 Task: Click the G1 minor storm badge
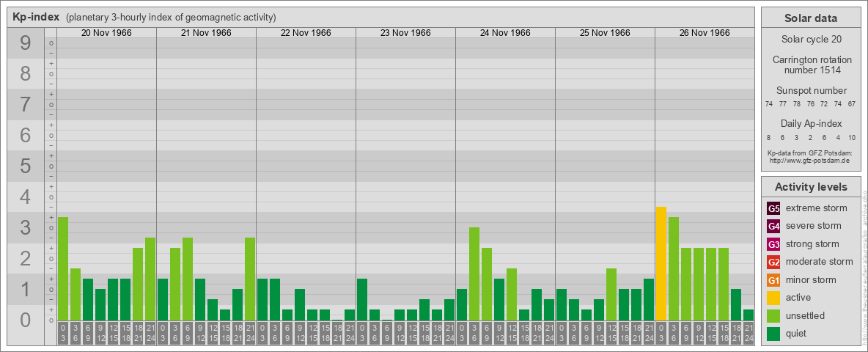(773, 280)
